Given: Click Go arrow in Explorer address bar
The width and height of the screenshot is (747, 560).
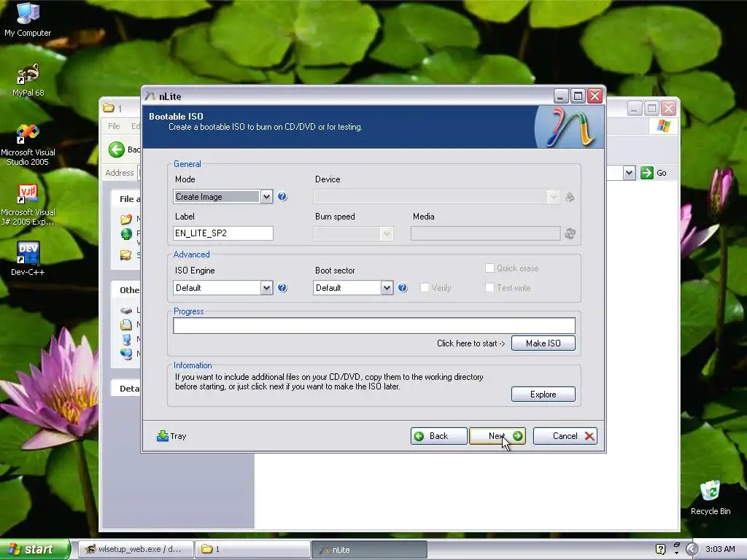Looking at the screenshot, I should pos(646,173).
